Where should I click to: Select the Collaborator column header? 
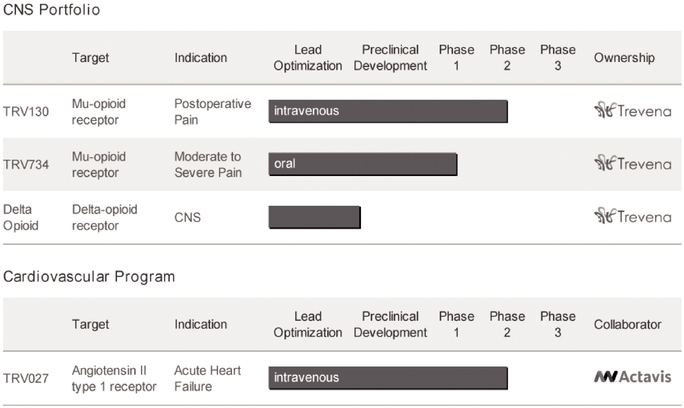pyautogui.click(x=628, y=324)
